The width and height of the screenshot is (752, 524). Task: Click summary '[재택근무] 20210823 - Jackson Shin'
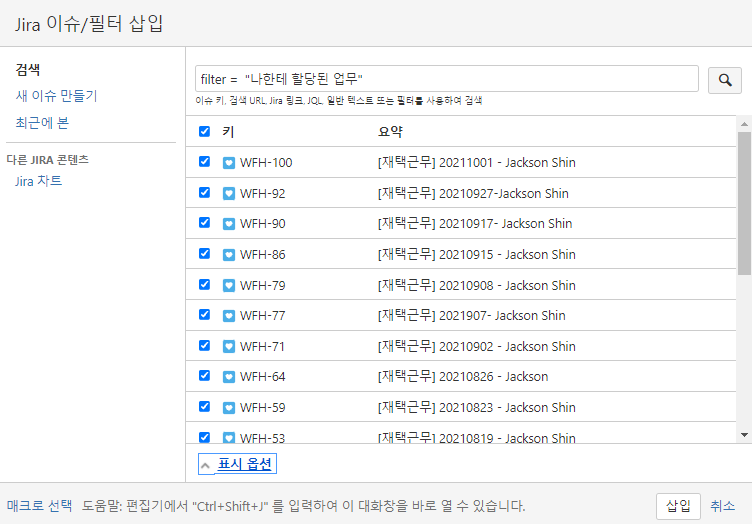pyautogui.click(x=477, y=407)
